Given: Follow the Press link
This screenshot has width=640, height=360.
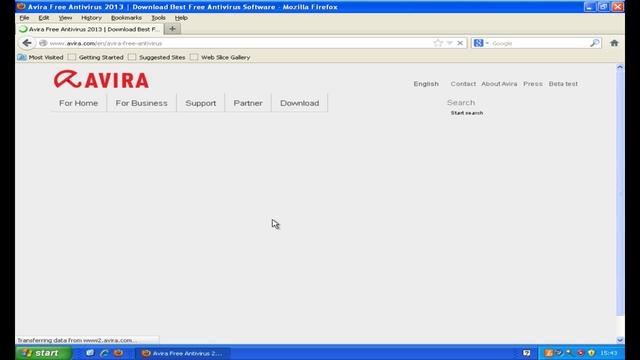Looking at the screenshot, I should point(533,84).
